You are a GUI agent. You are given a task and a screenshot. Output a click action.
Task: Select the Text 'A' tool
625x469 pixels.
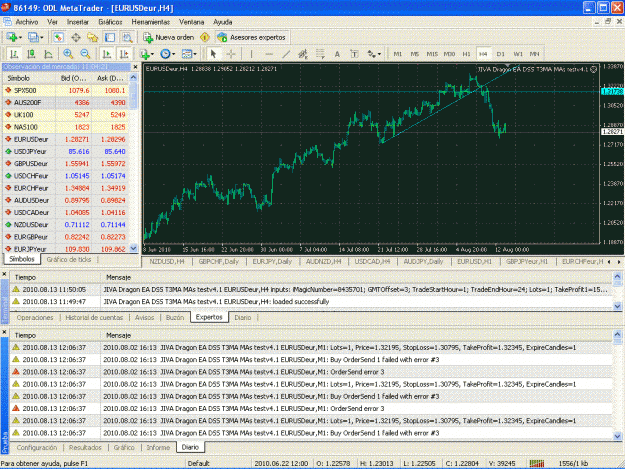click(x=337, y=54)
